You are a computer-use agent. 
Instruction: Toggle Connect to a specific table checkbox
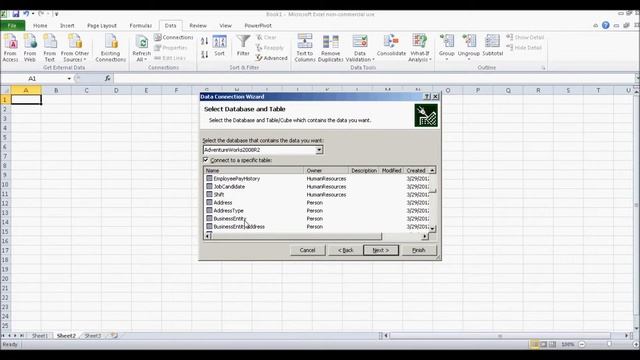pos(206,160)
